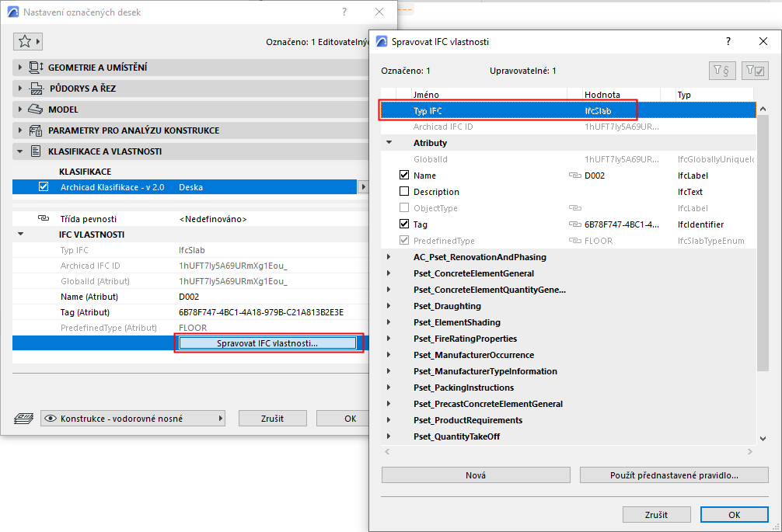Click the vertical scrollbar up arrow
Viewport: 782px width, 532px height.
coord(763,109)
